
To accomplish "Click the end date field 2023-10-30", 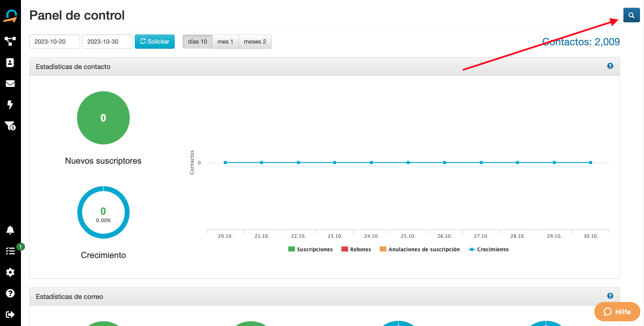I will 107,42.
